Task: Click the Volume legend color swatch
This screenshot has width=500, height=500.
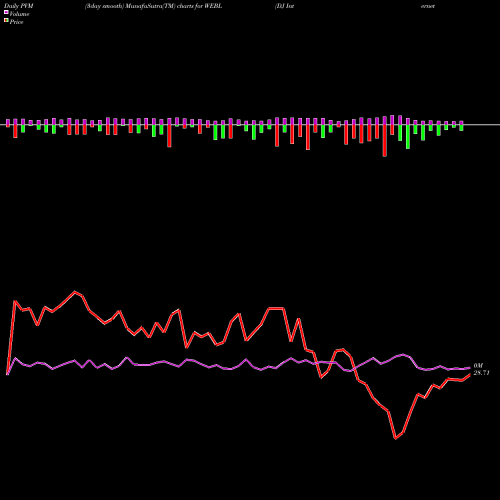Action: (x=6, y=13)
